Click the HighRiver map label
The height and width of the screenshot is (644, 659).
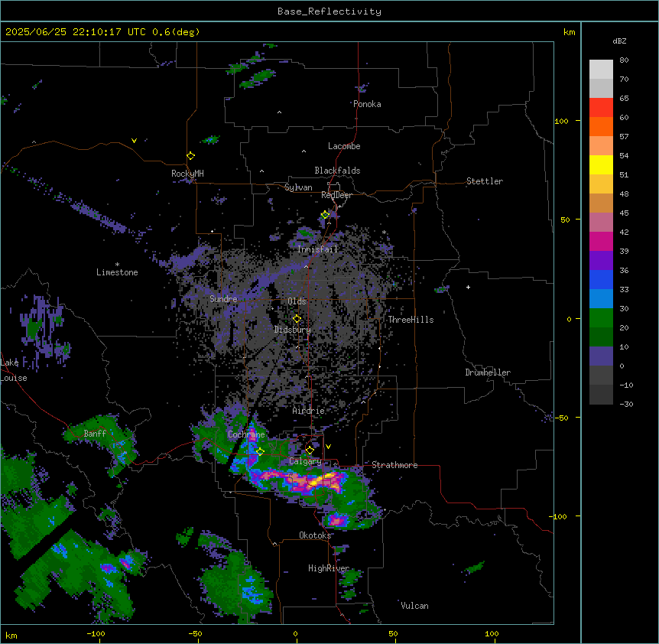[329, 568]
